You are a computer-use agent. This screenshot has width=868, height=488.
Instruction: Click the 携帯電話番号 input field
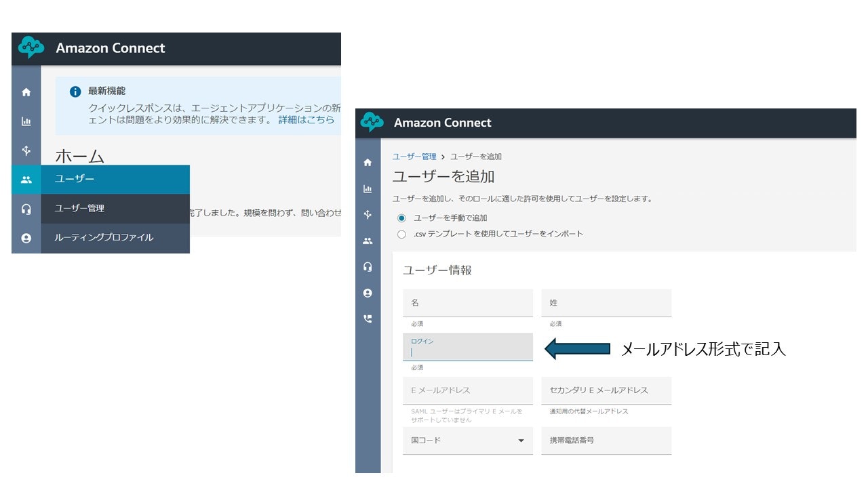[606, 441]
